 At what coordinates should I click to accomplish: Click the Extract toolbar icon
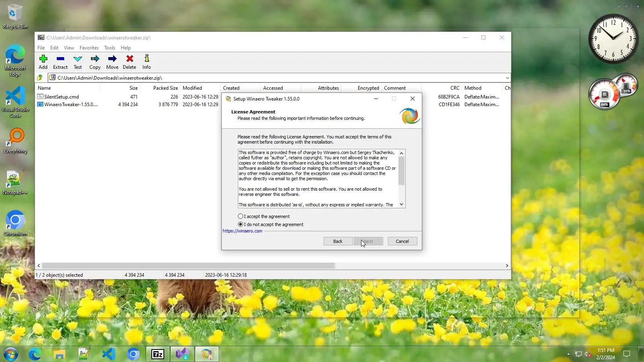coord(60,62)
